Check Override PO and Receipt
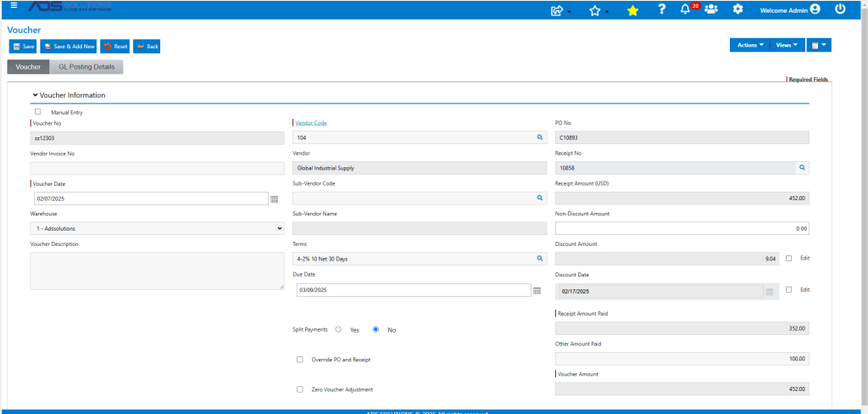 tap(300, 360)
